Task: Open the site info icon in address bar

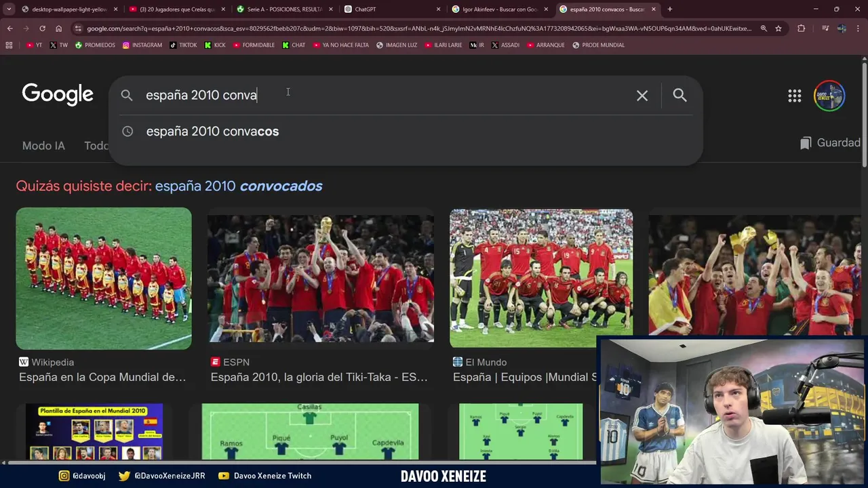Action: [x=78, y=28]
